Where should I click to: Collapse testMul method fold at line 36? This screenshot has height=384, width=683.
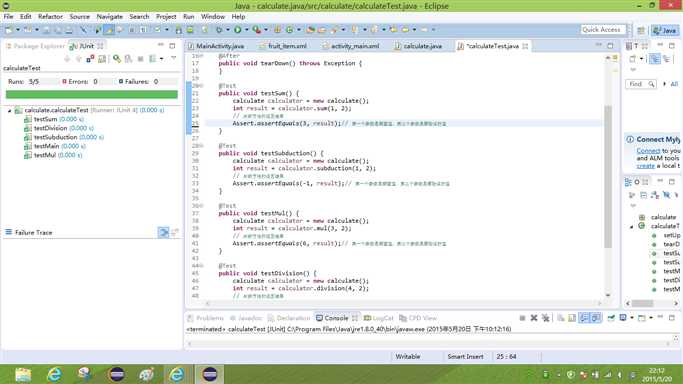pos(201,206)
